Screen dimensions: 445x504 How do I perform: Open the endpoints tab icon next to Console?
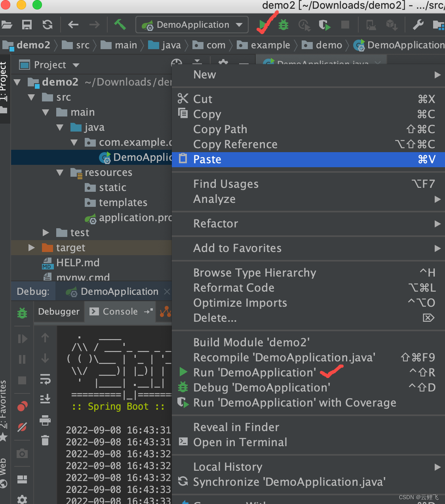(165, 312)
